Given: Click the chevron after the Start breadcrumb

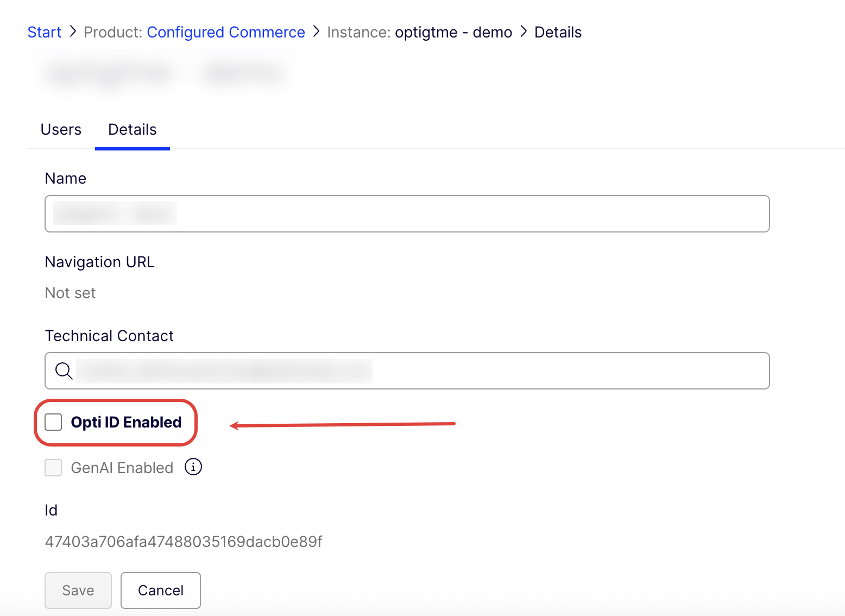Looking at the screenshot, I should click(x=72, y=32).
